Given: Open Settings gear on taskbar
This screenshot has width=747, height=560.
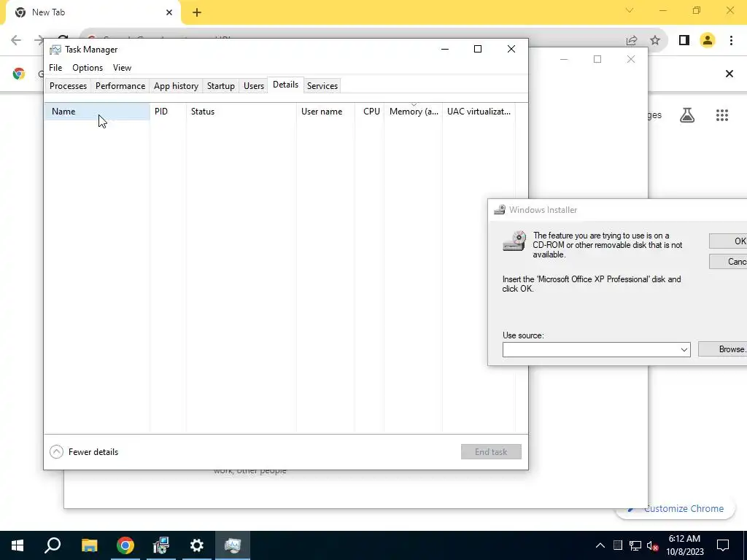Looking at the screenshot, I should 197,545.
